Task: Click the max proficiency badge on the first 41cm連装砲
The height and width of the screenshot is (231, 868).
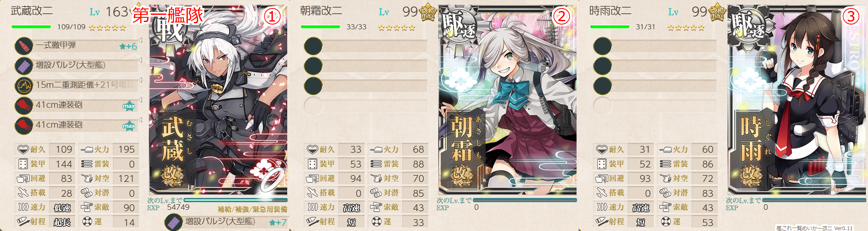Action: click(x=129, y=106)
